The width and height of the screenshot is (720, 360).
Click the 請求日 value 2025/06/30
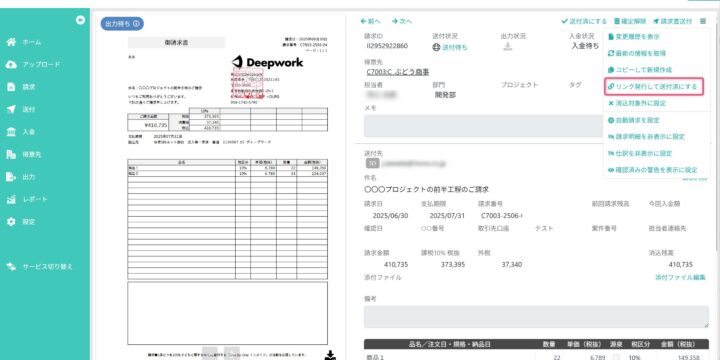pos(391,216)
